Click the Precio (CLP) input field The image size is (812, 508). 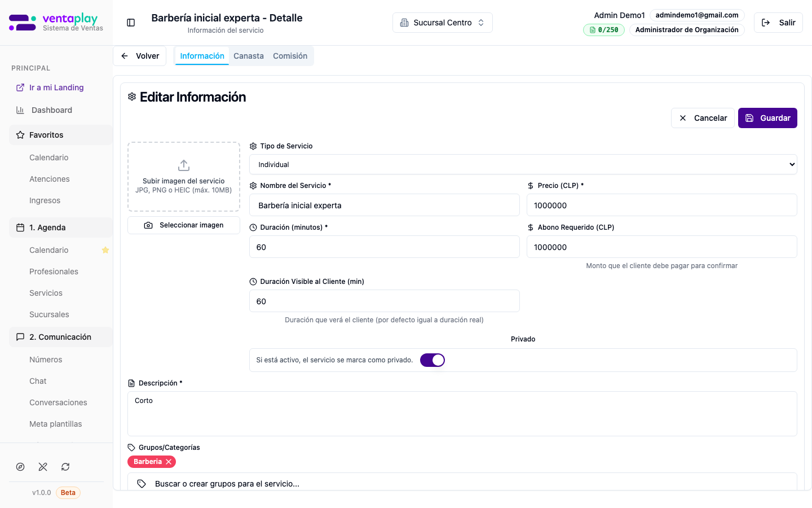[x=662, y=205]
